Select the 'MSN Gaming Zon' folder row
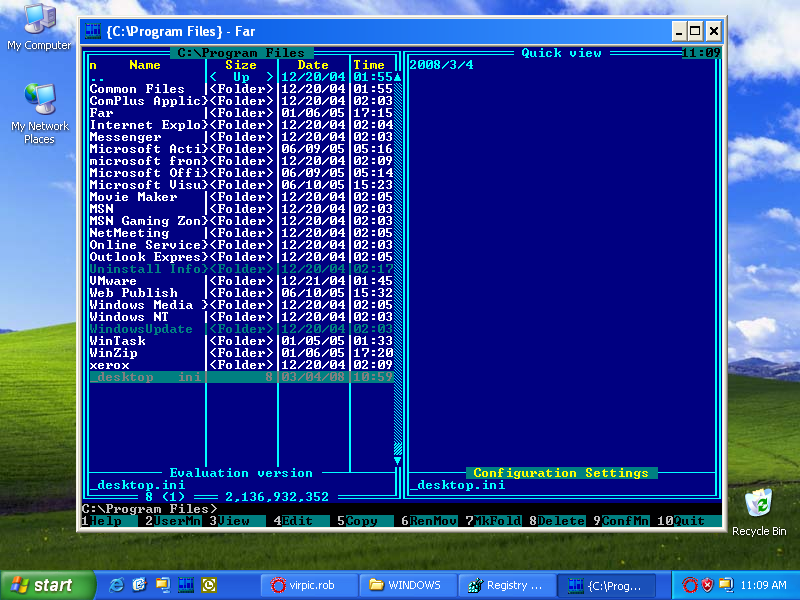The height and width of the screenshot is (600, 800). (x=241, y=221)
